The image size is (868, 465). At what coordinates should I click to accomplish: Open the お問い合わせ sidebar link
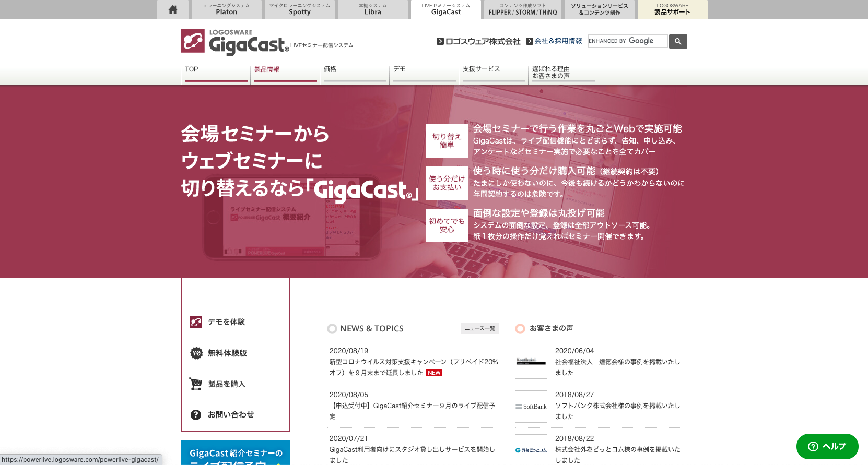pos(236,415)
